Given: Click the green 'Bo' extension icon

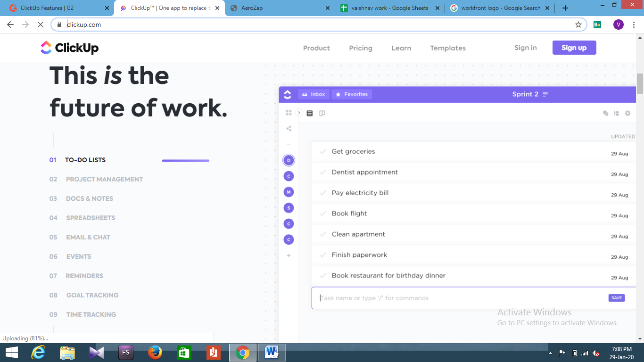Looking at the screenshot, I should [597, 25].
